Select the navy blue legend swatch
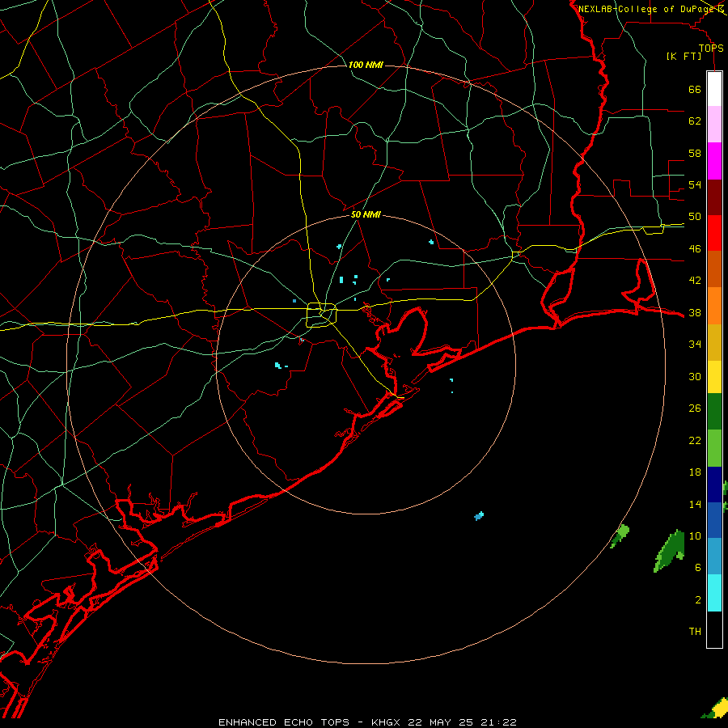The height and width of the screenshot is (728, 728). pos(714,485)
